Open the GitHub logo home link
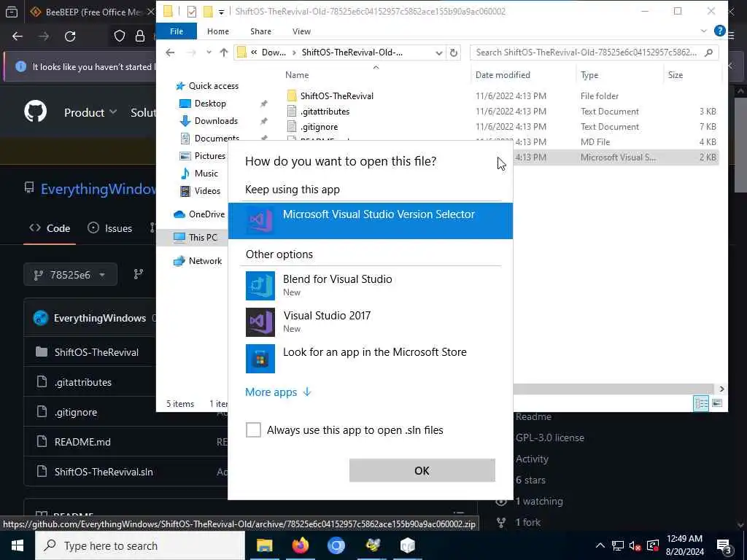 [36, 112]
